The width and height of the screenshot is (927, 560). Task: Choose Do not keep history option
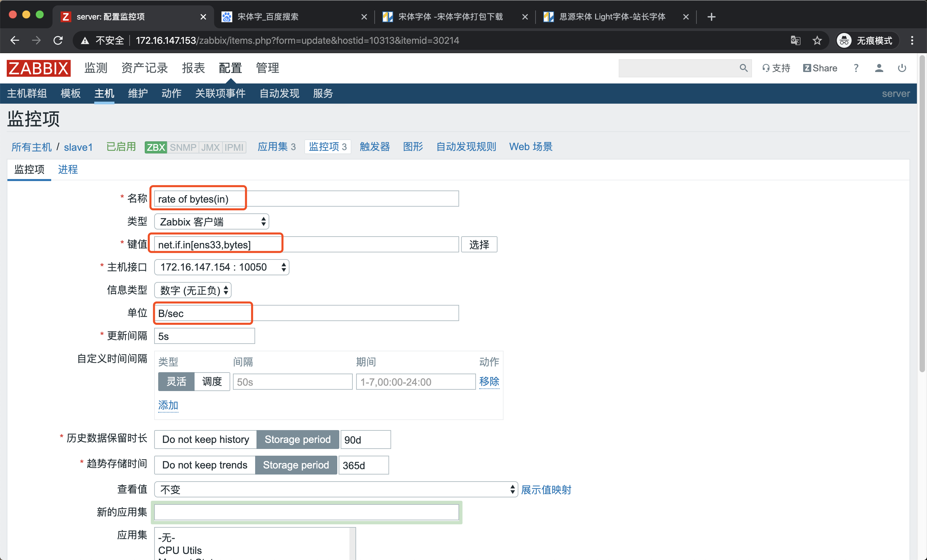205,439
